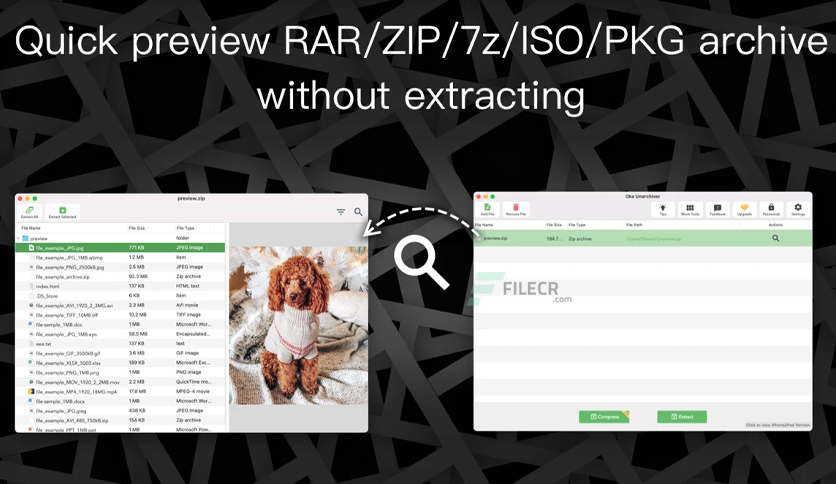Open Feedback in Oka Unarchiver toolbar
This screenshot has height=484, width=836.
[x=717, y=209]
